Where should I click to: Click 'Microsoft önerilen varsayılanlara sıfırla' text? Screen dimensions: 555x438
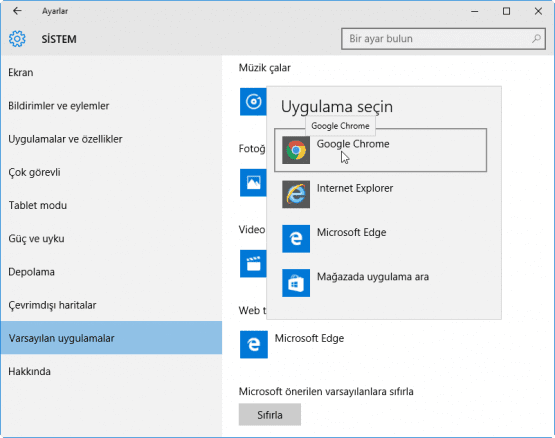[326, 392]
